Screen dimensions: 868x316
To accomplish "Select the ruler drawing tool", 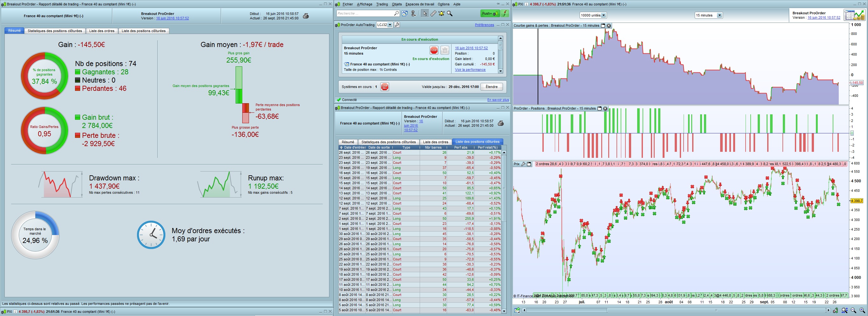I will [433, 13].
